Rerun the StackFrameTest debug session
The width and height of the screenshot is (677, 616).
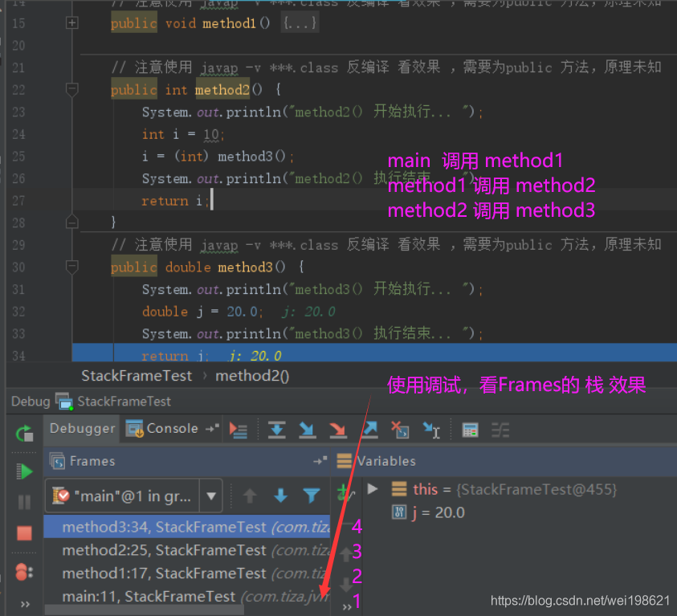pos(24,434)
